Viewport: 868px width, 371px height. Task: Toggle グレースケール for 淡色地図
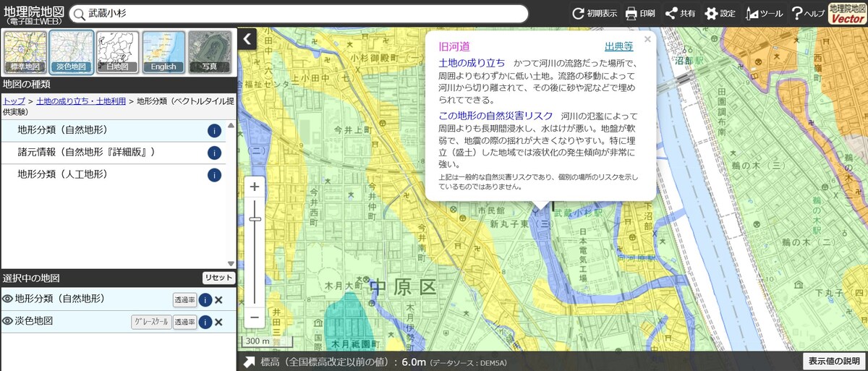click(x=150, y=322)
